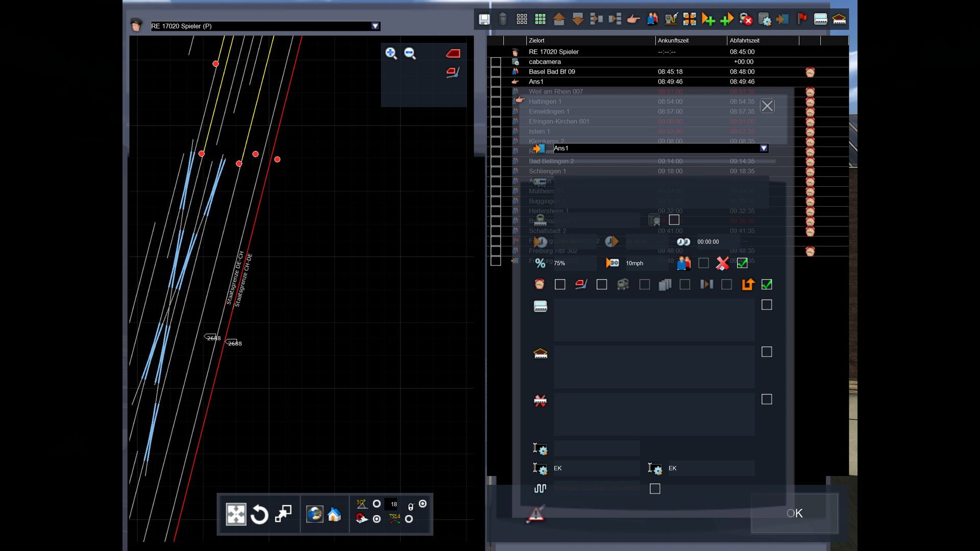Toggle checkbox for Basel Bad Bf 09 row

coord(496,72)
